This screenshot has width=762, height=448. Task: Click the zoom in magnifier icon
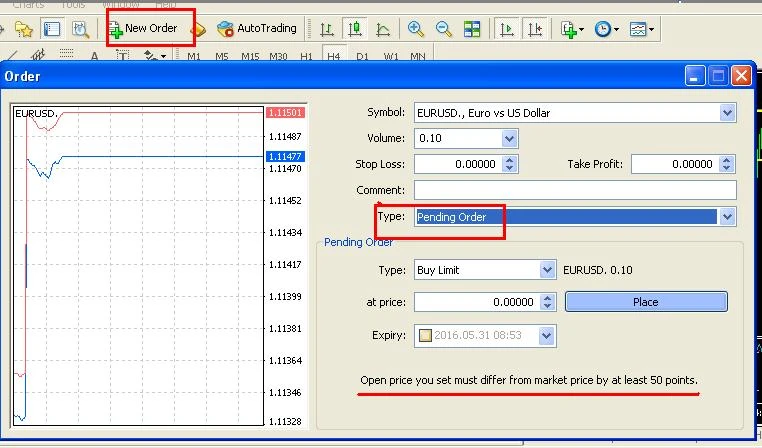[416, 30]
